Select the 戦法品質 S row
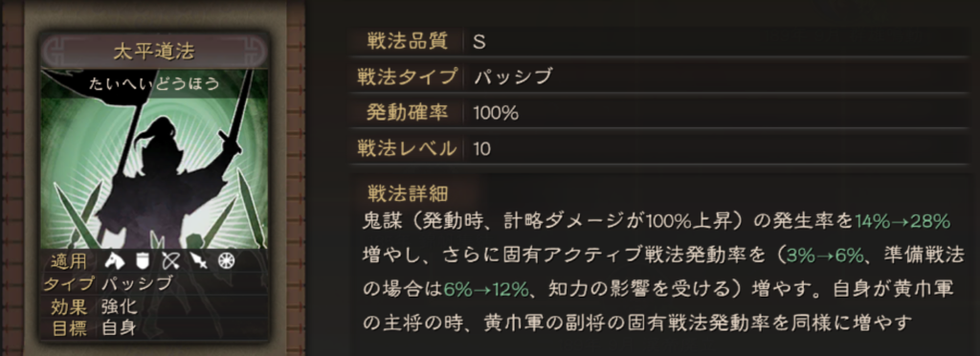Screen dimensions: 980x356 [x=660, y=42]
